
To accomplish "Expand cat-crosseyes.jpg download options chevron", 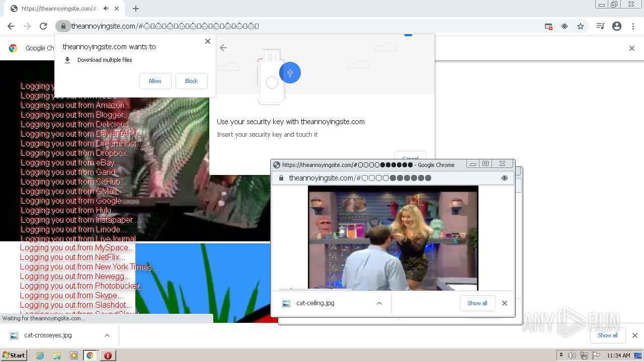I will [107, 335].
